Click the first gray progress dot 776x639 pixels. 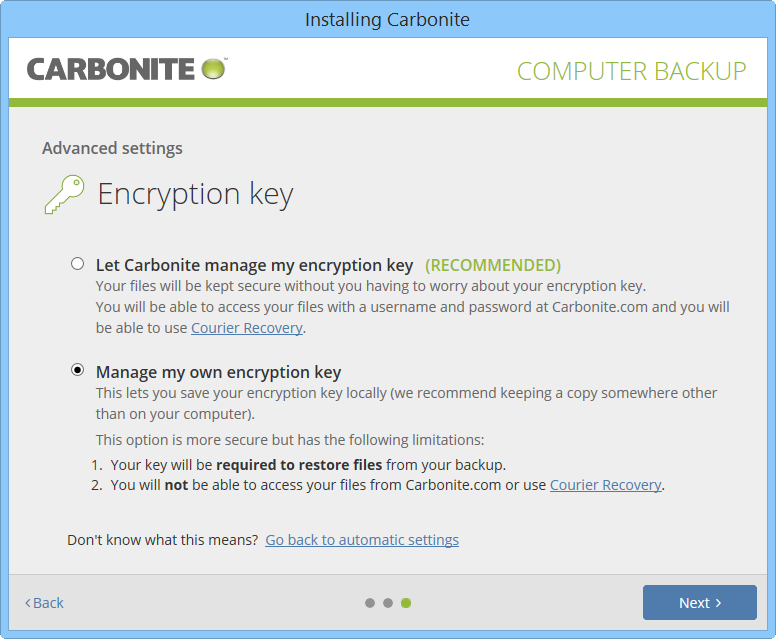pos(370,603)
